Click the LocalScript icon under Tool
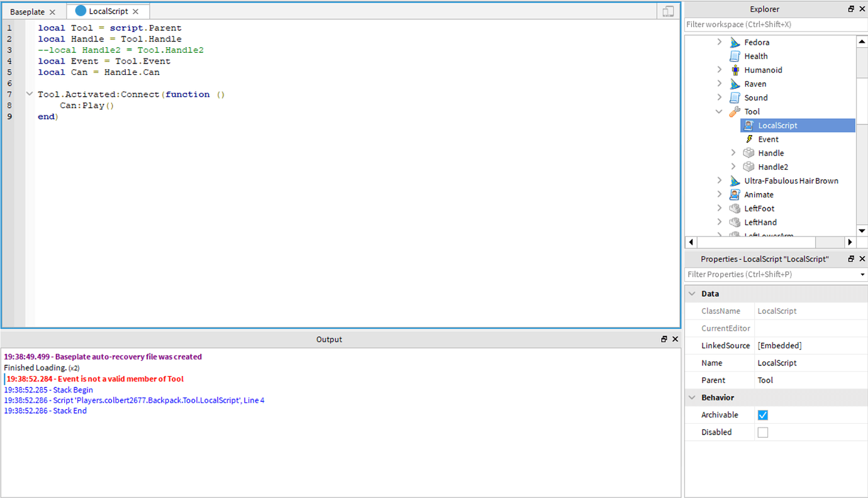The height and width of the screenshot is (498, 868). [x=748, y=125]
